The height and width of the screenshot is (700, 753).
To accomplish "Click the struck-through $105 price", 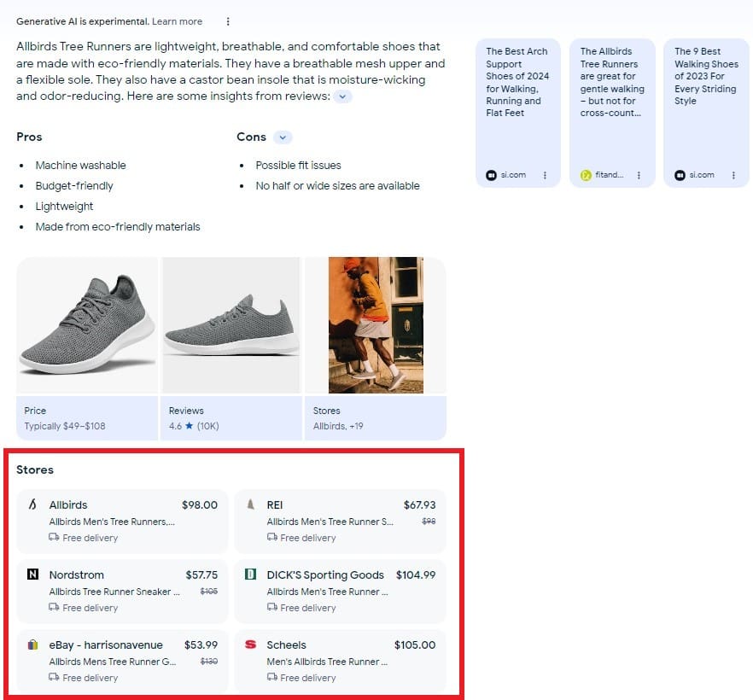I will 209,592.
